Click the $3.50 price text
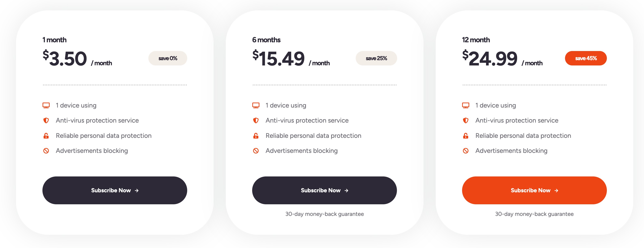Viewport: 644px width, 248px height. (65, 58)
